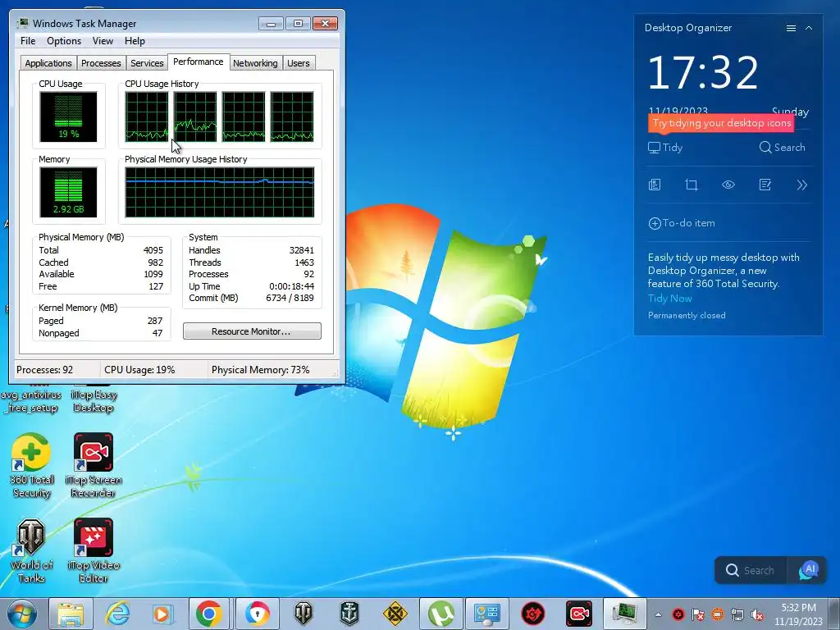This screenshot has width=840, height=630.
Task: Click the Resource Monitor button
Action: coord(252,331)
